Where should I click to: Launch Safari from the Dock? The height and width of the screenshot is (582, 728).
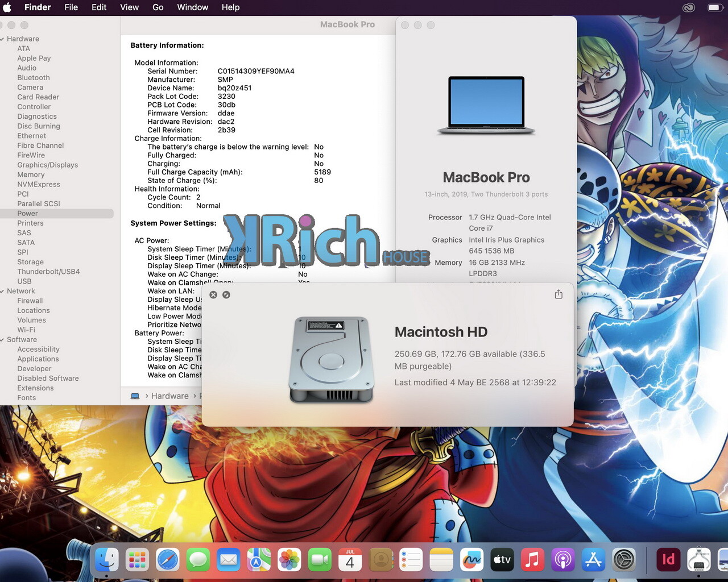[x=168, y=560]
